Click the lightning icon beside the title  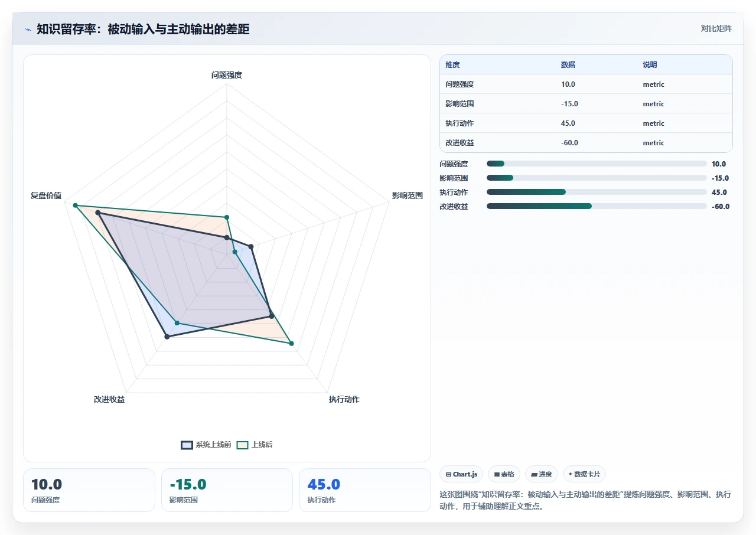(28, 30)
